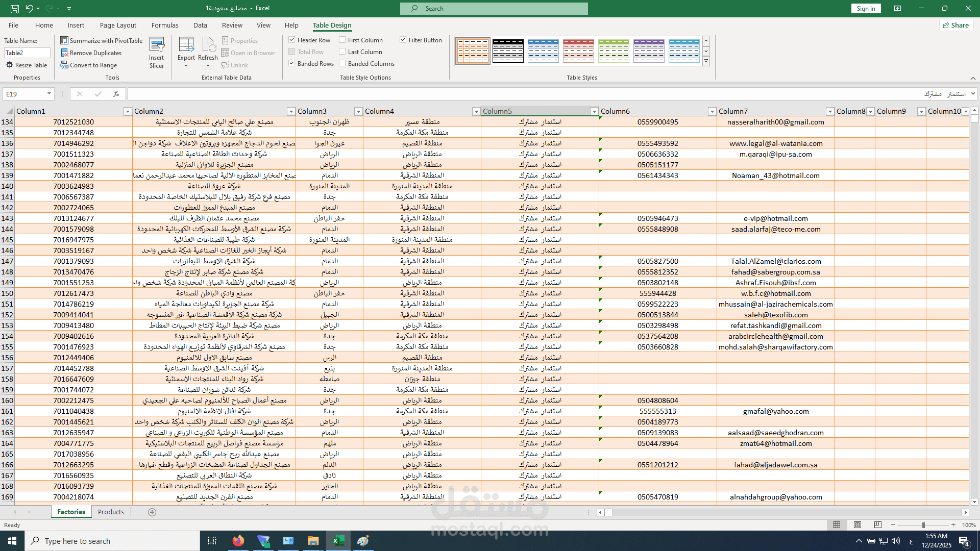Open Excel from the Windows taskbar
Screen dimensions: 980x551
338,541
